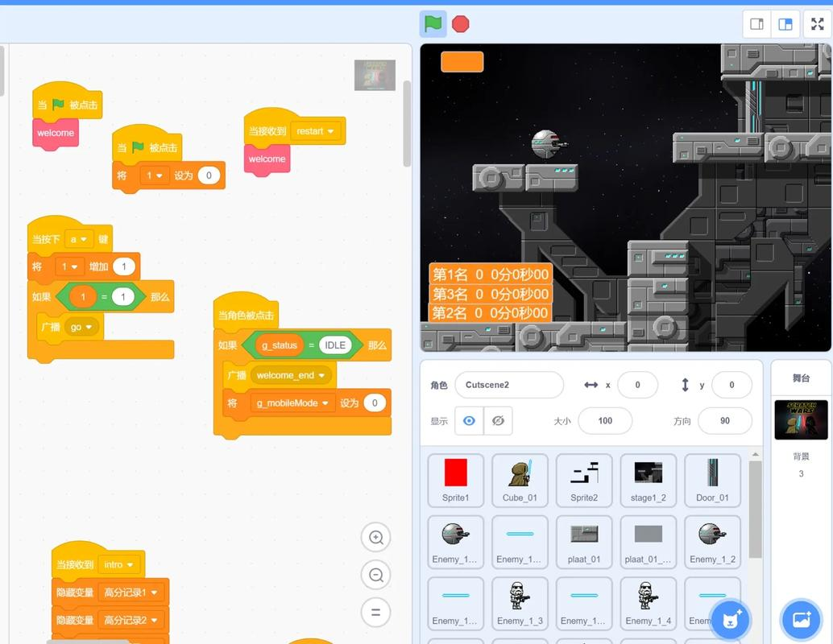Show the sprite with the eye icon
The image size is (833, 644).
point(469,421)
